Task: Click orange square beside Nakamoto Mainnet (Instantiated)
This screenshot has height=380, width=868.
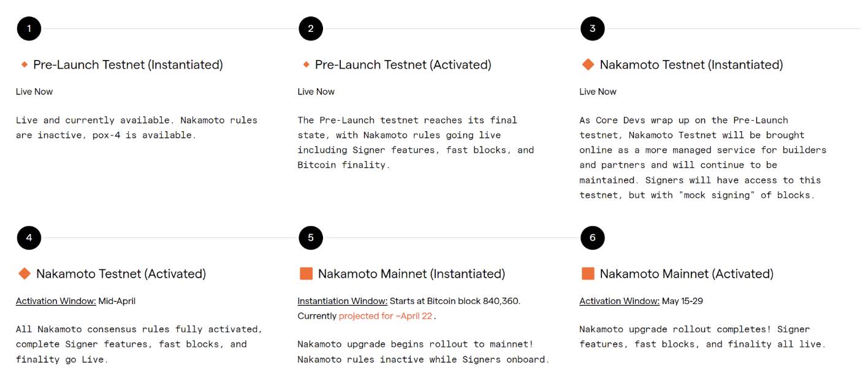Action: click(306, 274)
